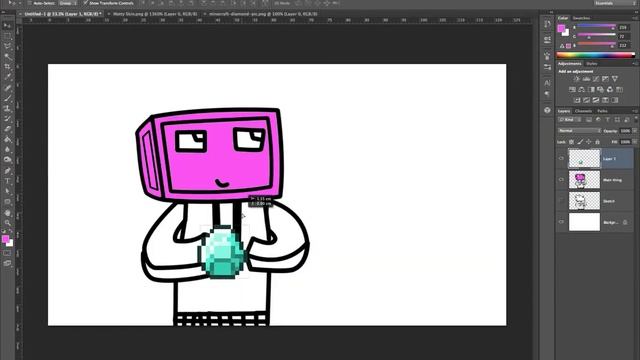
Task: Switch to the Swatches tab
Action: pyautogui.click(x=581, y=18)
